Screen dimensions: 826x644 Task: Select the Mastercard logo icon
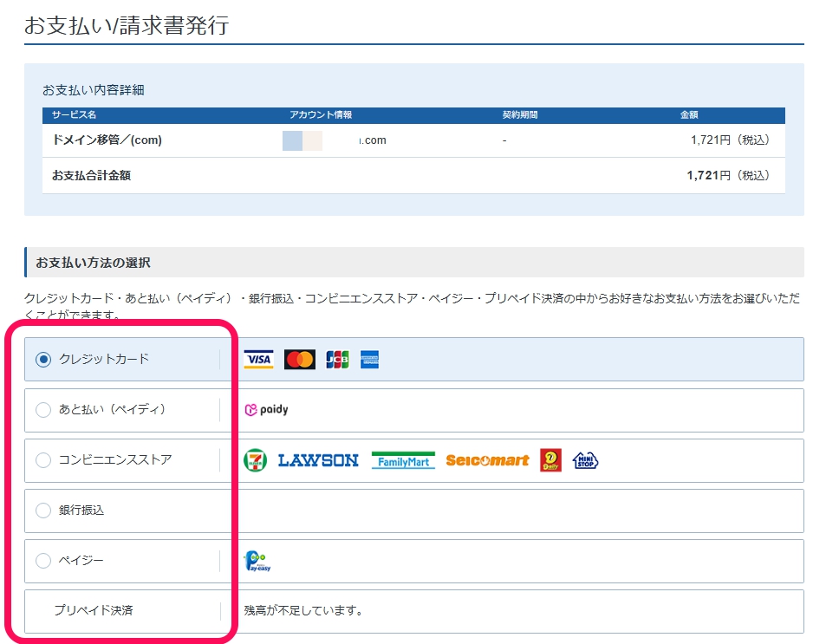point(298,358)
